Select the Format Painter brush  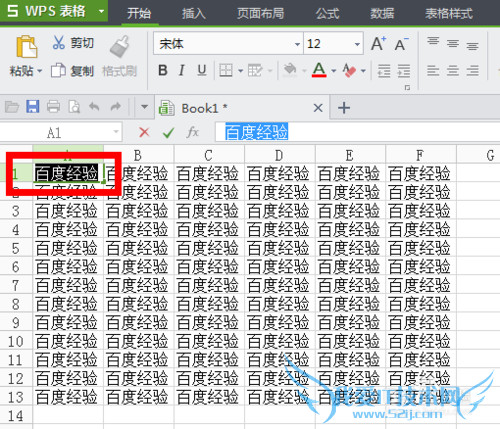click(x=119, y=47)
